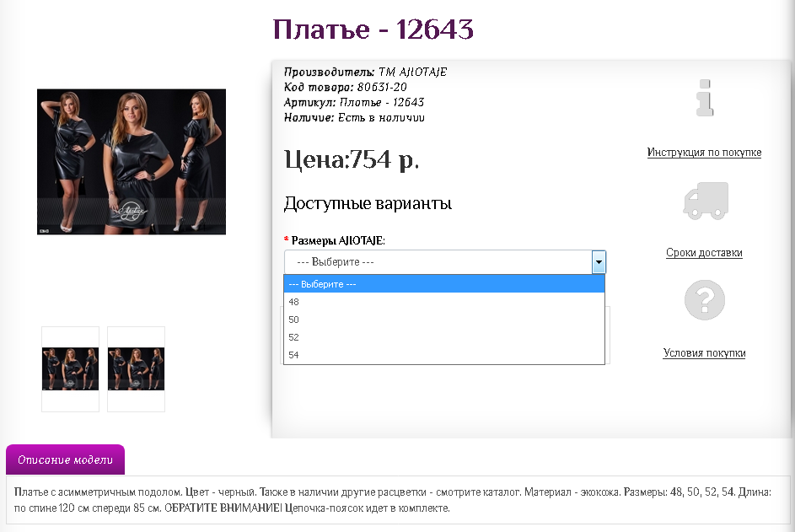
Task: Click the price text Цена:754 р.
Action: tap(352, 159)
